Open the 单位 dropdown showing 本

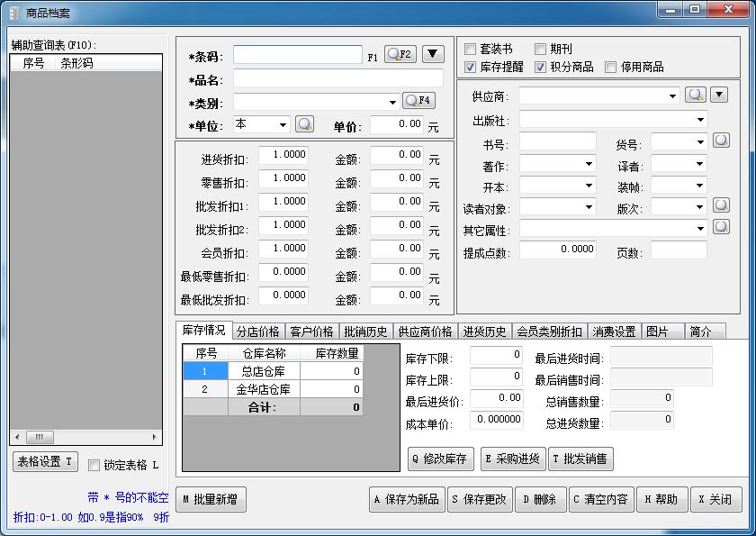(x=283, y=125)
